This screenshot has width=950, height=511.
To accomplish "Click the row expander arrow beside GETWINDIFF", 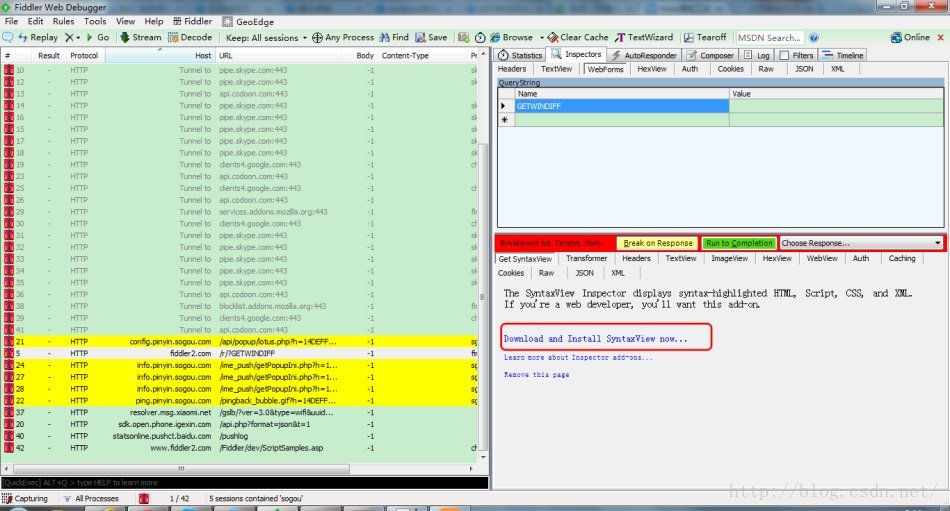I will point(504,106).
